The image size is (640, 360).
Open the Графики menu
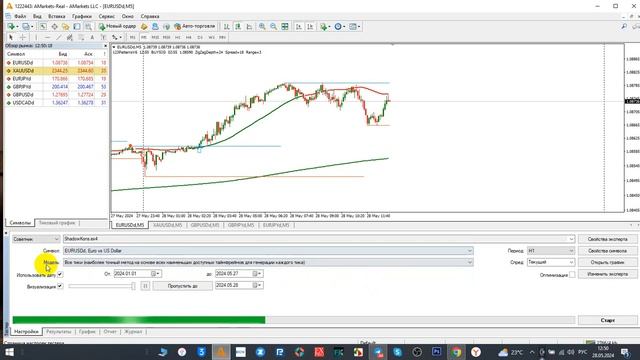pyautogui.click(x=82, y=16)
